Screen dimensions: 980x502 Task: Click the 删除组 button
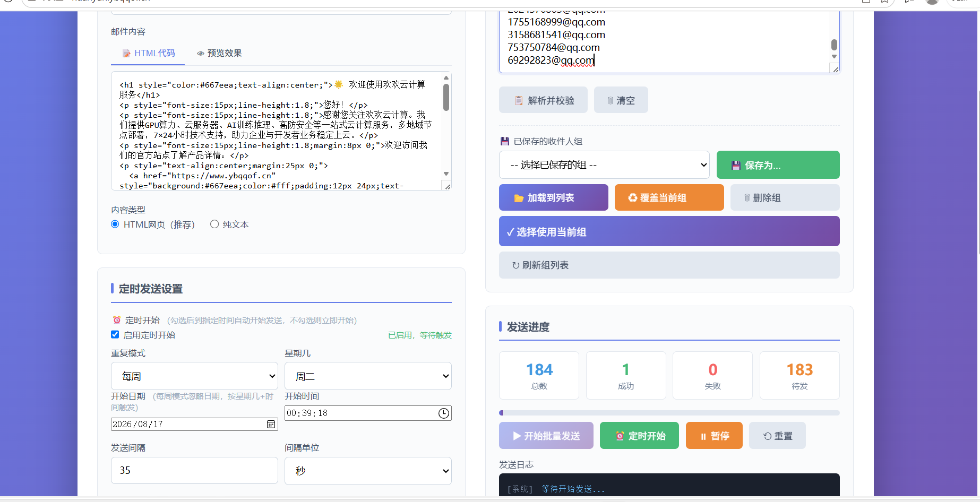coord(785,197)
